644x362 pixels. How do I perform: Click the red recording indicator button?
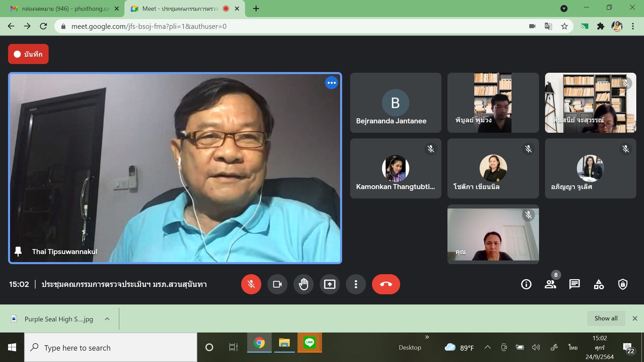pos(28,54)
